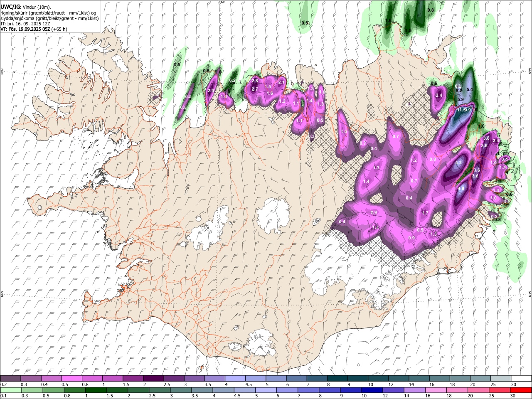Click the 25 label in bottom legend row

pyautogui.click(x=493, y=396)
